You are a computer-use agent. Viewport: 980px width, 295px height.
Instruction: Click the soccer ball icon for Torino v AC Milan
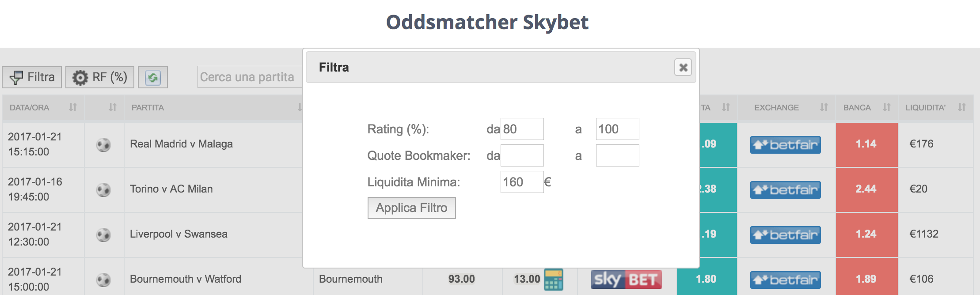pyautogui.click(x=103, y=190)
